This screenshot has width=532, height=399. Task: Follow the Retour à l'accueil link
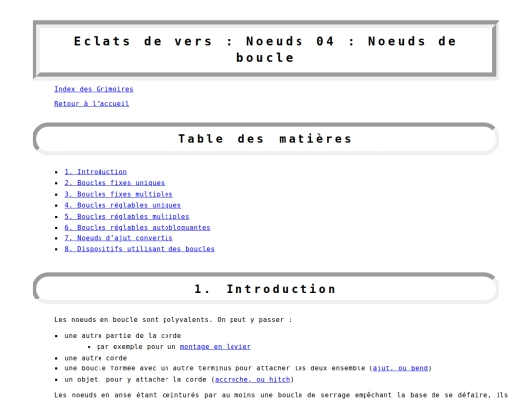pyautogui.click(x=92, y=103)
